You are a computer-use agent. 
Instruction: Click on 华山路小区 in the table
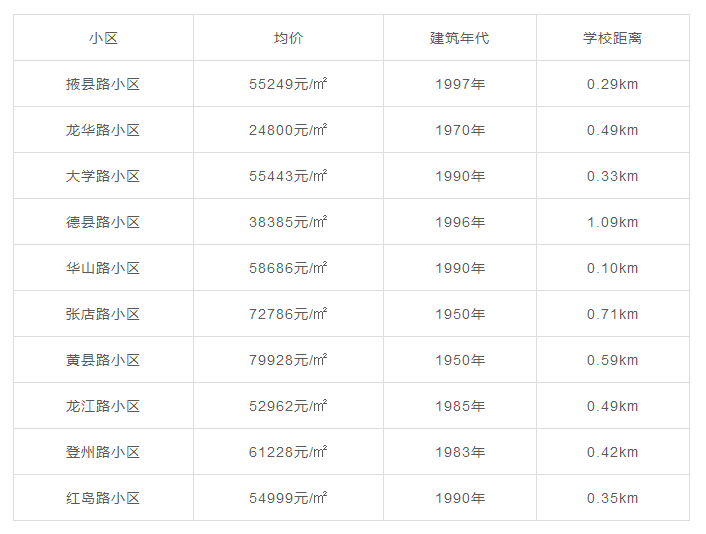tap(103, 268)
